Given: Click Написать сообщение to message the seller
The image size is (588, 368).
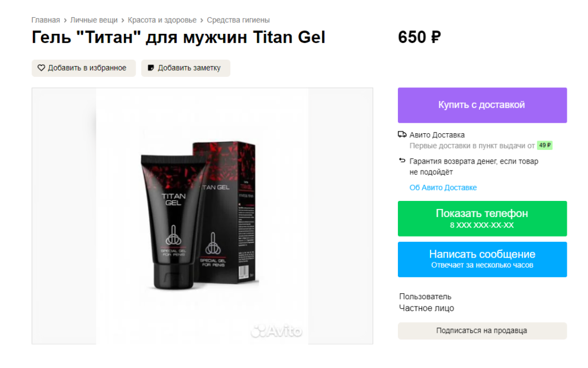Looking at the screenshot, I should pyautogui.click(x=482, y=259).
